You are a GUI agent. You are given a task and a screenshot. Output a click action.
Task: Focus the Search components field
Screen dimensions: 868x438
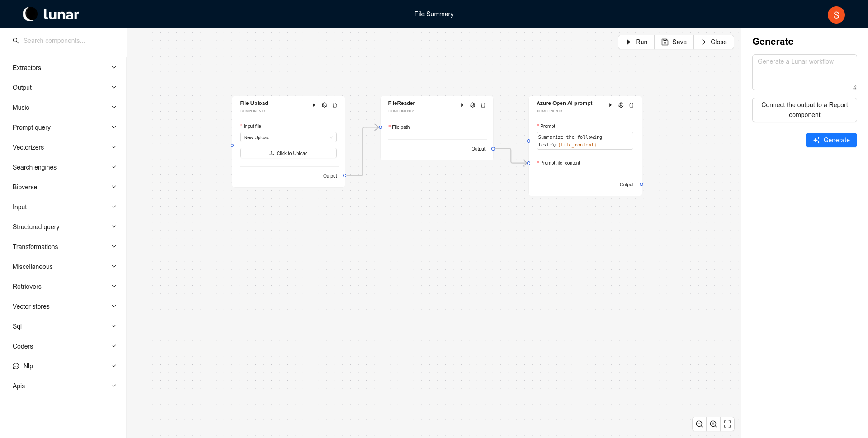pos(68,41)
